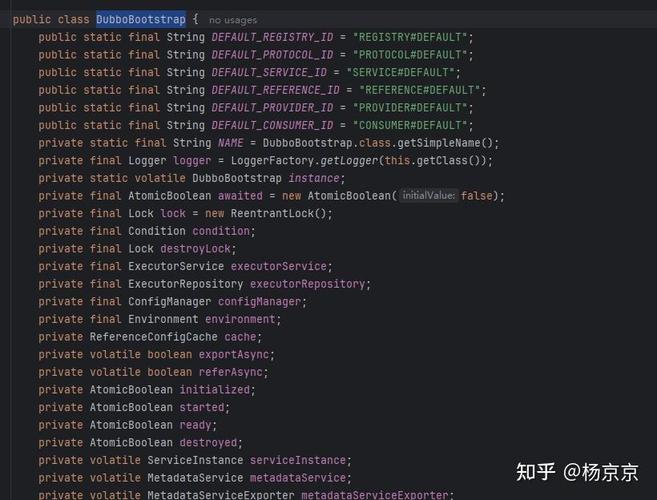Image resolution: width=657 pixels, height=500 pixels.
Task: Click the "REFERENCE#DEFAULT" string literal
Action: coord(419,90)
